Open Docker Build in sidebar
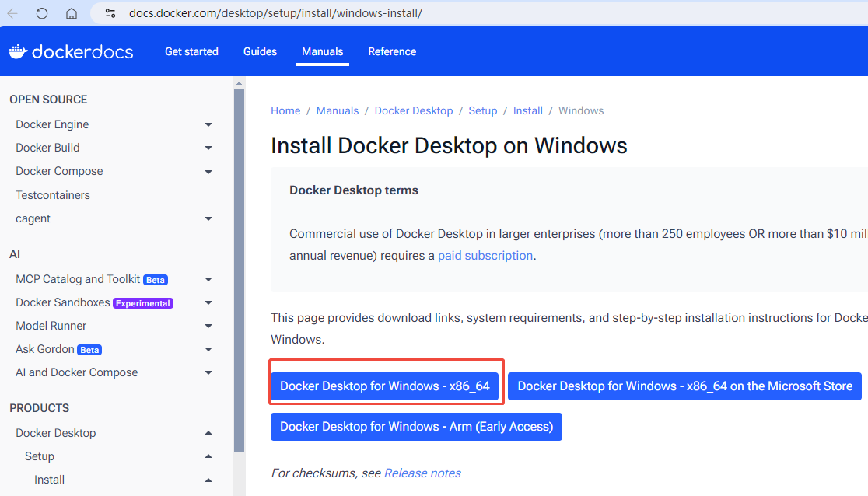 point(47,148)
